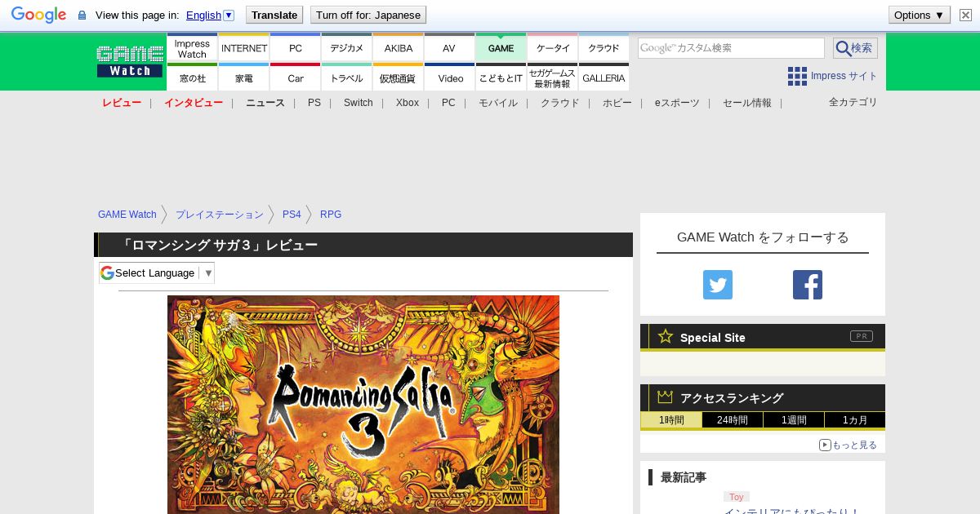Image resolution: width=980 pixels, height=514 pixels.
Task: Open PC category in sub navigation
Action: (x=448, y=103)
